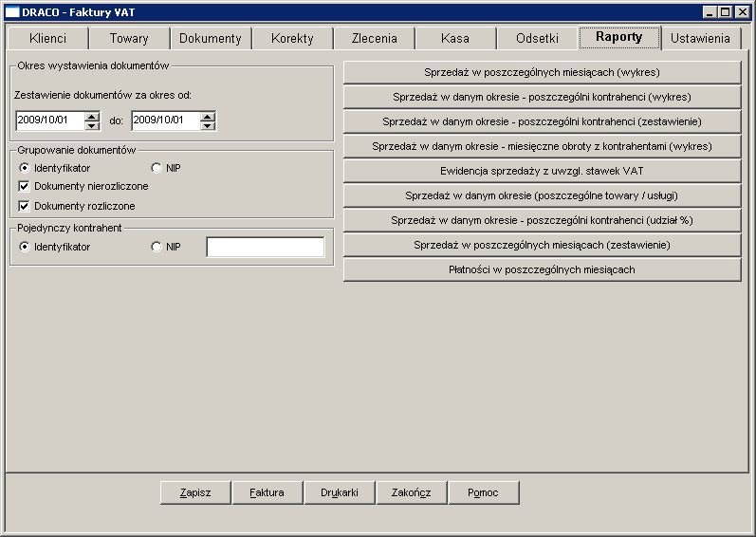Click the end date field 'do'
The height and width of the screenshot is (537, 756).
tap(166, 120)
